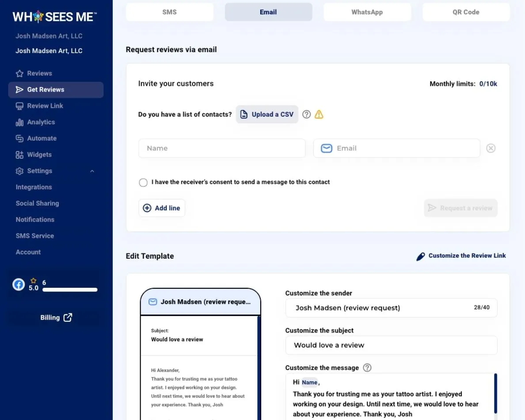This screenshot has height=420, width=525.
Task: Select the dimmed Josh Madsen Art, LLC heading
Action: 49,36
